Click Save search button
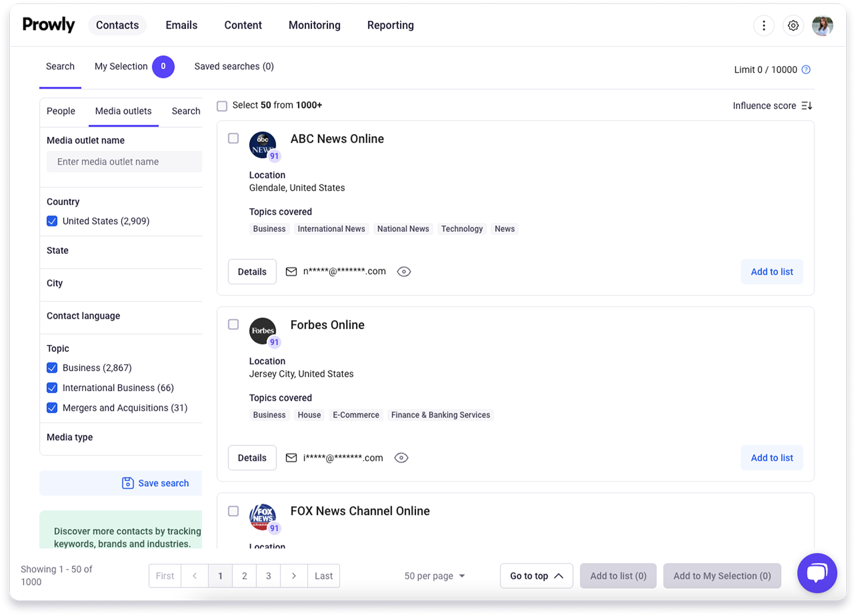The height and width of the screenshot is (616, 856). tap(156, 483)
